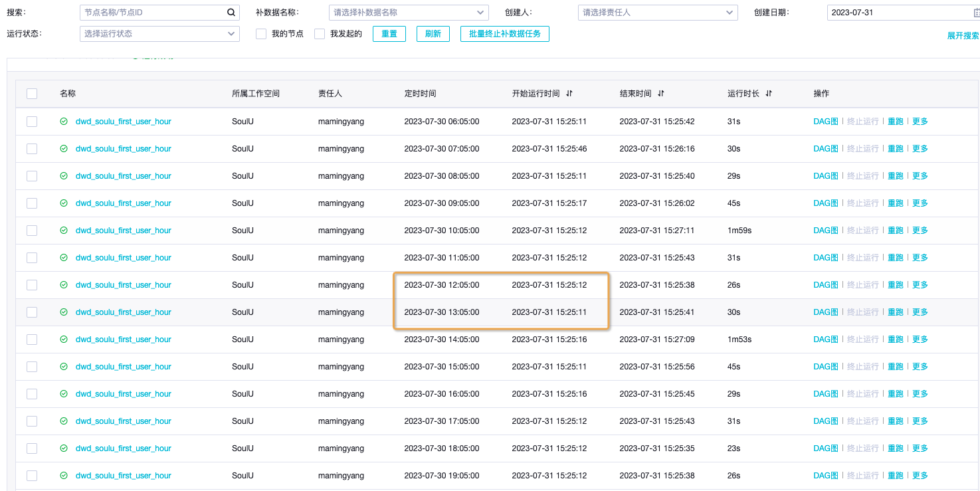Viewport: 980px width, 491px height.
Task: Click success status icon in 19:05:00 row
Action: (x=64, y=476)
